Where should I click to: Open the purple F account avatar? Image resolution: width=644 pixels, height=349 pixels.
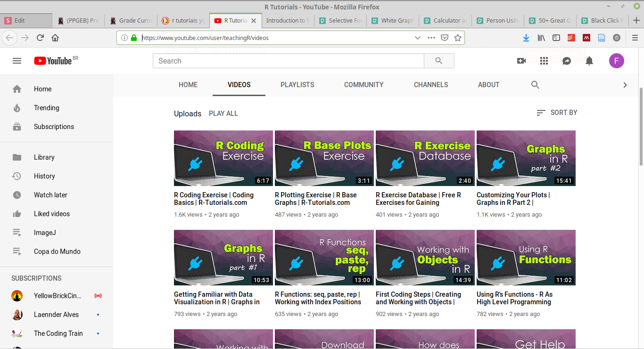pos(617,61)
